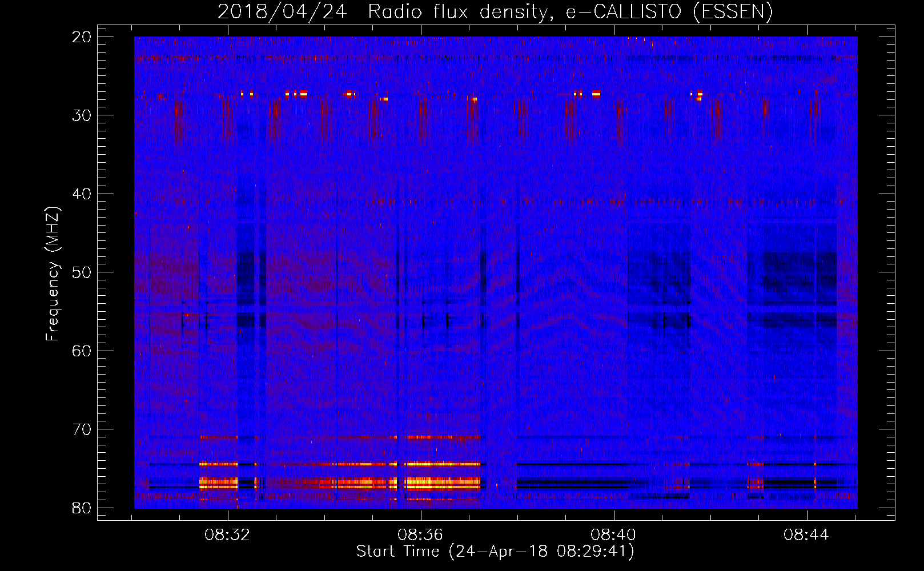Click the 20 frequency tick label
The width and height of the screenshot is (924, 571).
click(82, 37)
